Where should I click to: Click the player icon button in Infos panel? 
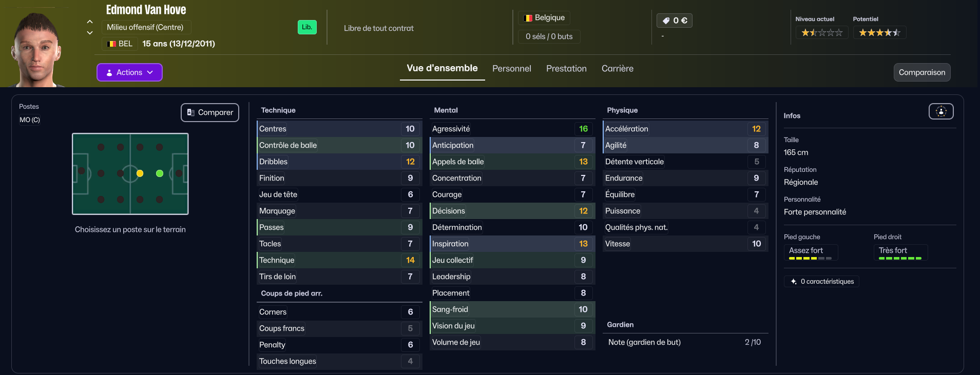(940, 111)
